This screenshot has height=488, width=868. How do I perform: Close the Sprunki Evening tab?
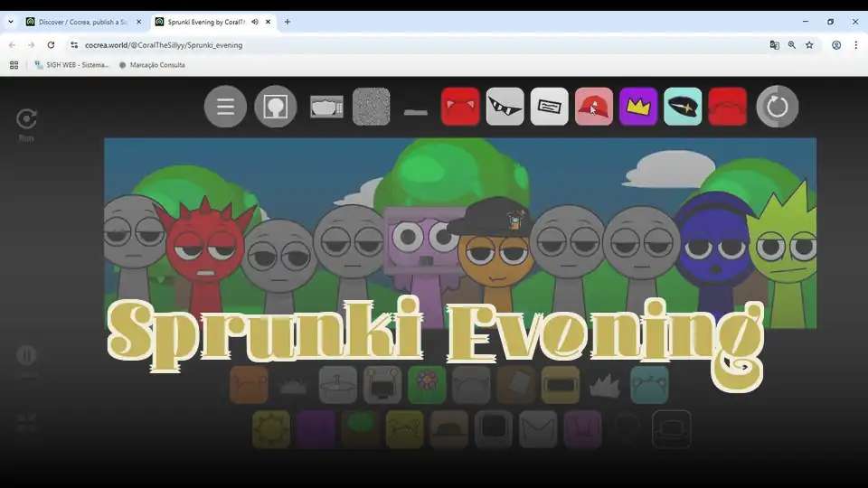click(x=268, y=22)
